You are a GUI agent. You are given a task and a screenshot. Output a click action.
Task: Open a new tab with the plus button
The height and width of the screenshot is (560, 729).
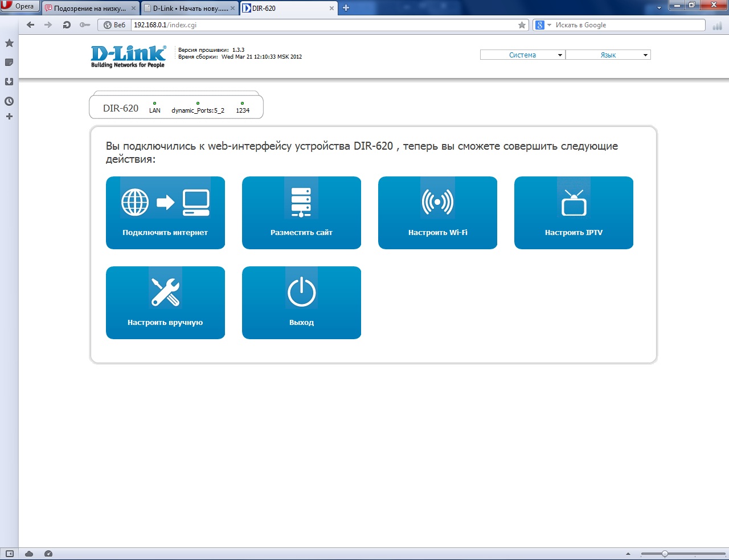point(346,8)
